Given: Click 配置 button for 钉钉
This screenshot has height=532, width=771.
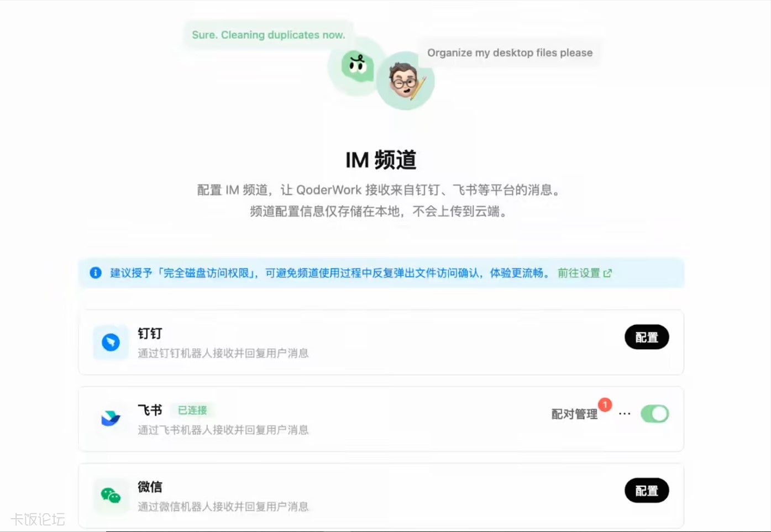Looking at the screenshot, I should coord(647,337).
